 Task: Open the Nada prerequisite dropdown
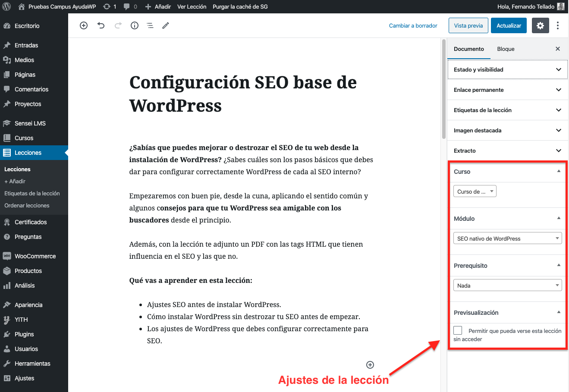(507, 285)
